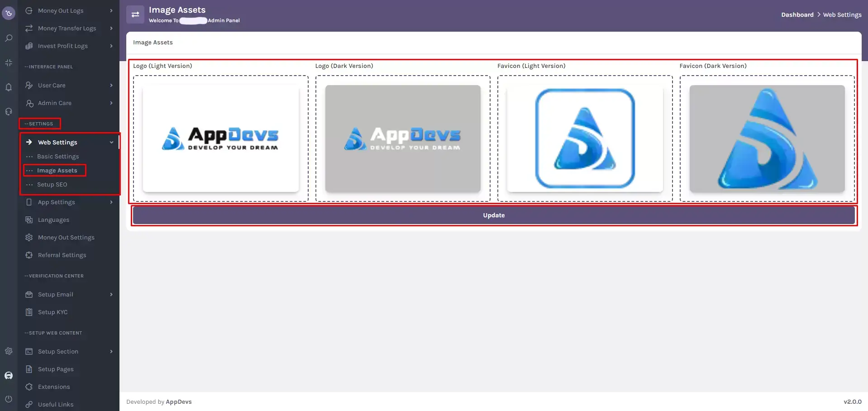Open Money Out Settings menu item
The image size is (868, 411).
coord(66,237)
